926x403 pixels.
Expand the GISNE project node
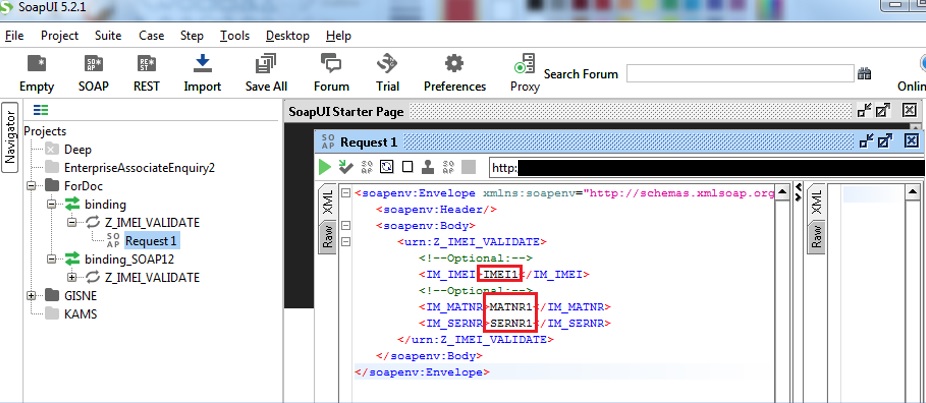click(32, 295)
